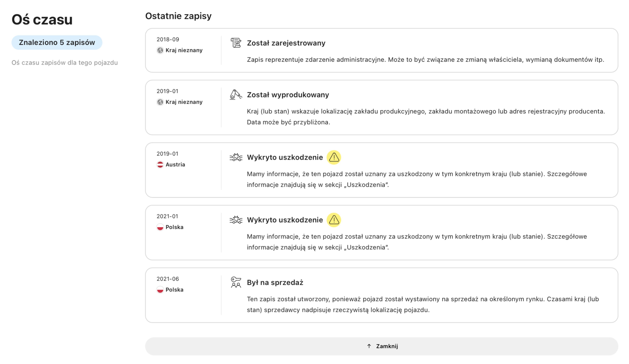Click globe icon in 2019-01 produced record
Screen dimensions: 629x364
click(160, 102)
